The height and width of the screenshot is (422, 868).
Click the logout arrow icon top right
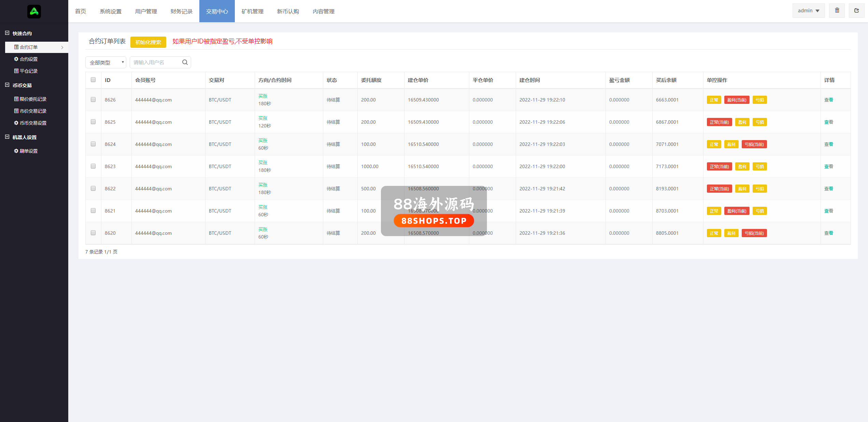[856, 11]
